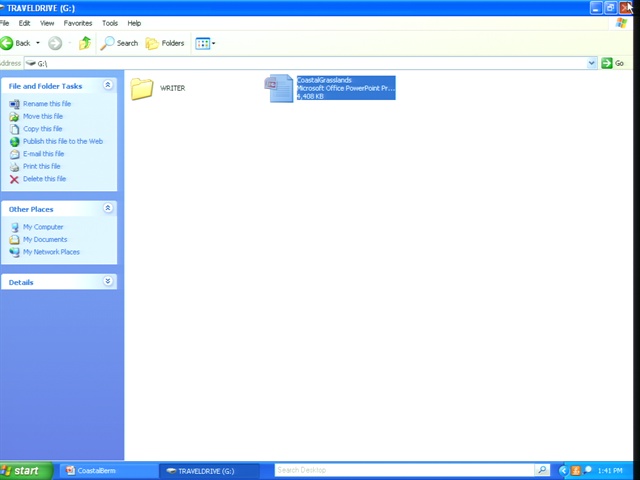Open the Tools menu
This screenshot has width=640, height=480.
pyautogui.click(x=110, y=23)
